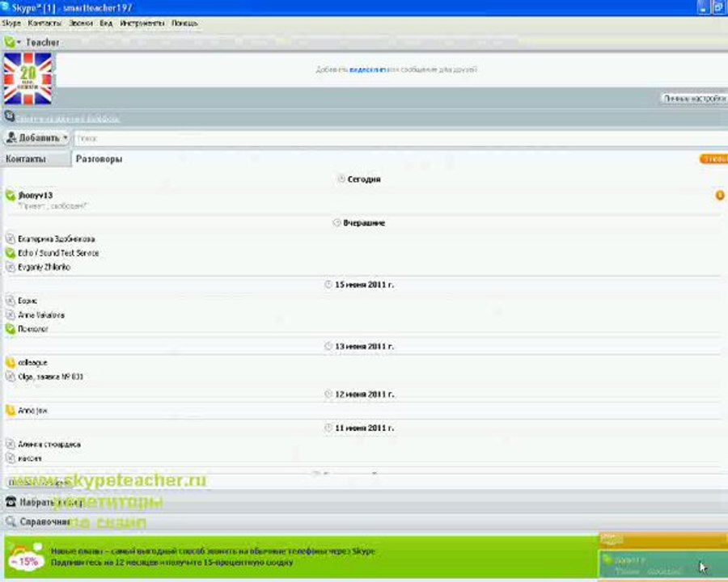Screen dimensions: 728x582
Task: Click online status icon beside Психолог
Action: click(x=11, y=329)
